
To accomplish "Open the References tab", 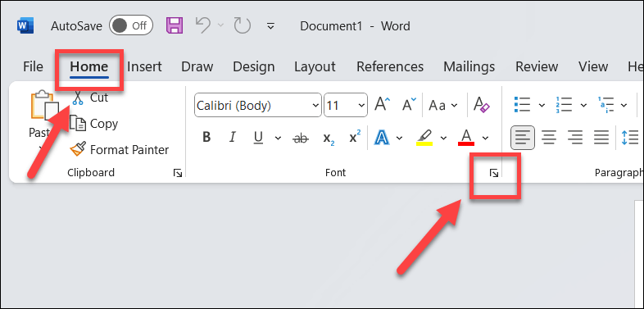I will click(390, 66).
